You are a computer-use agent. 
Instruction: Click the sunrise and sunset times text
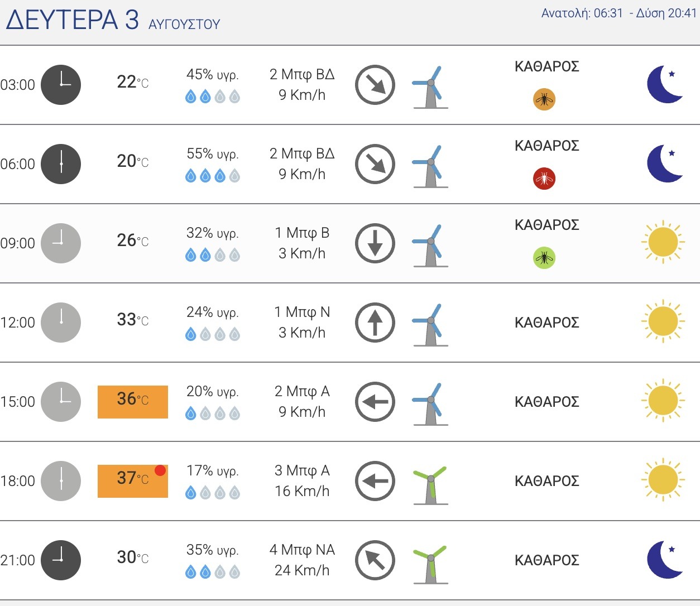[x=619, y=13]
